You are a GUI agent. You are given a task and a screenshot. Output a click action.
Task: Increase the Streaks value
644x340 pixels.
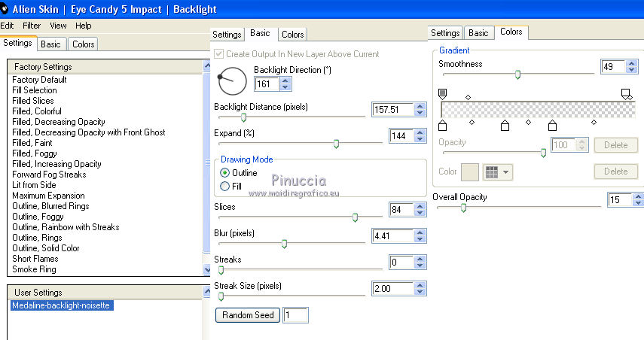pyautogui.click(x=420, y=259)
